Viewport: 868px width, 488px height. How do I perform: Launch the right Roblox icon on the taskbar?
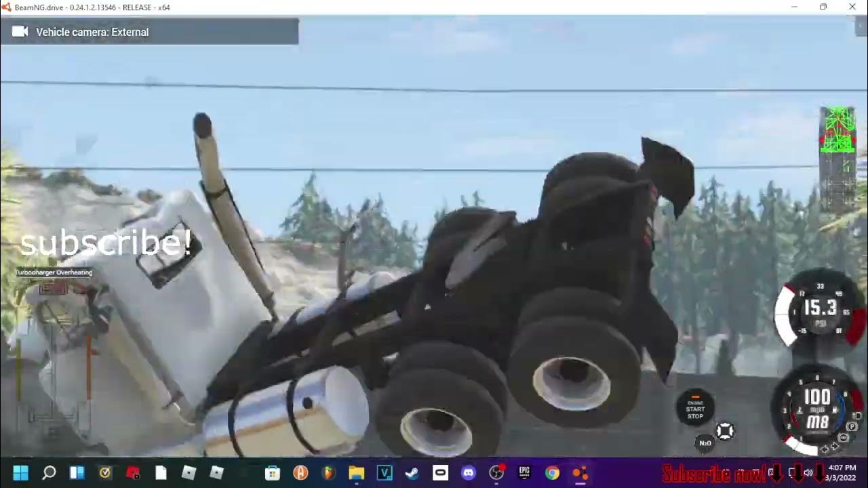coord(216,472)
